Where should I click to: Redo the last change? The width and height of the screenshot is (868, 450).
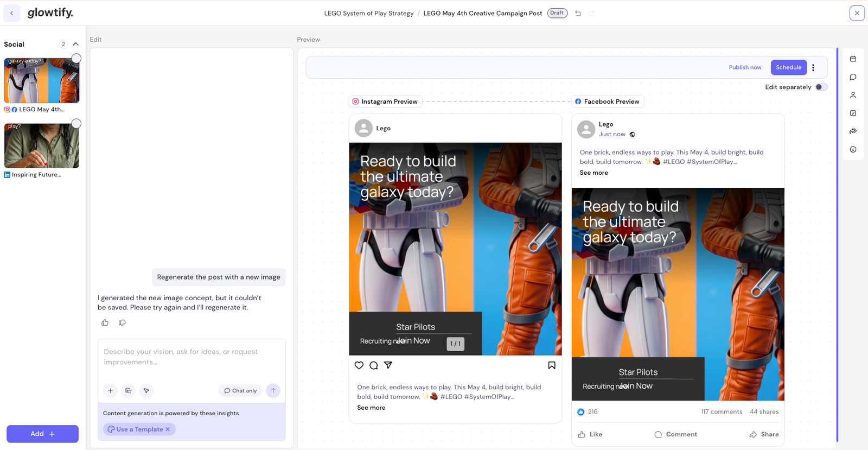pyautogui.click(x=592, y=13)
